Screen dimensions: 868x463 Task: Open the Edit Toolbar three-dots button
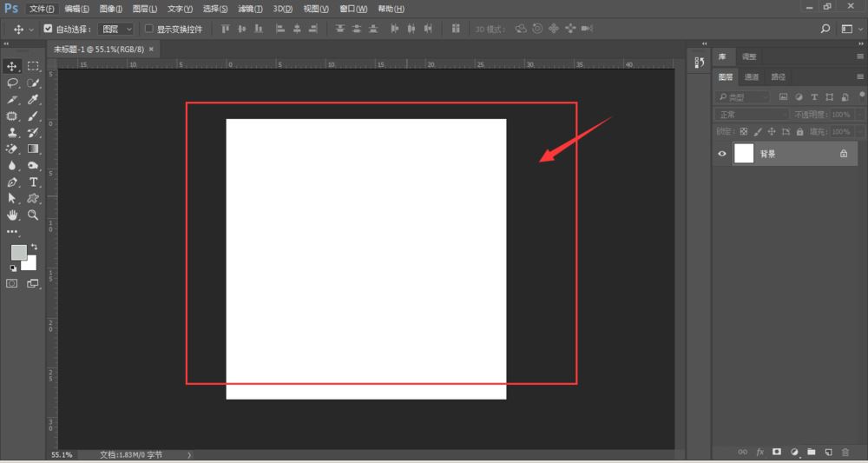11,231
